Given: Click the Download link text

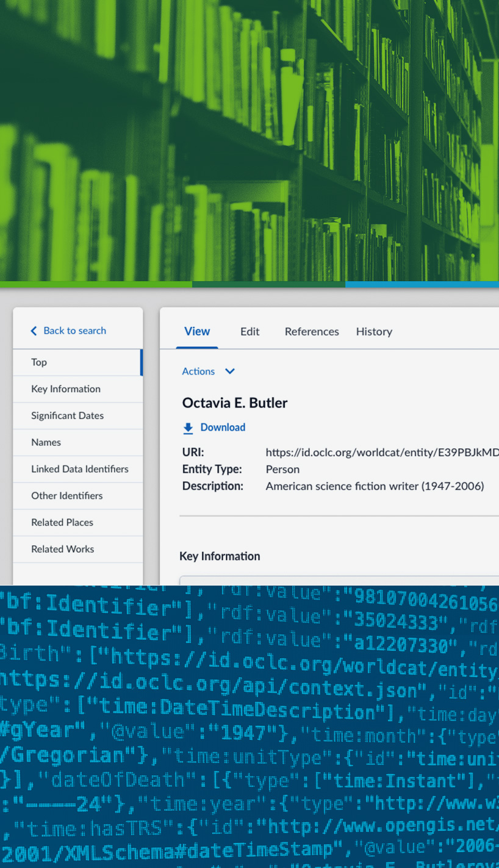Looking at the screenshot, I should tap(223, 428).
